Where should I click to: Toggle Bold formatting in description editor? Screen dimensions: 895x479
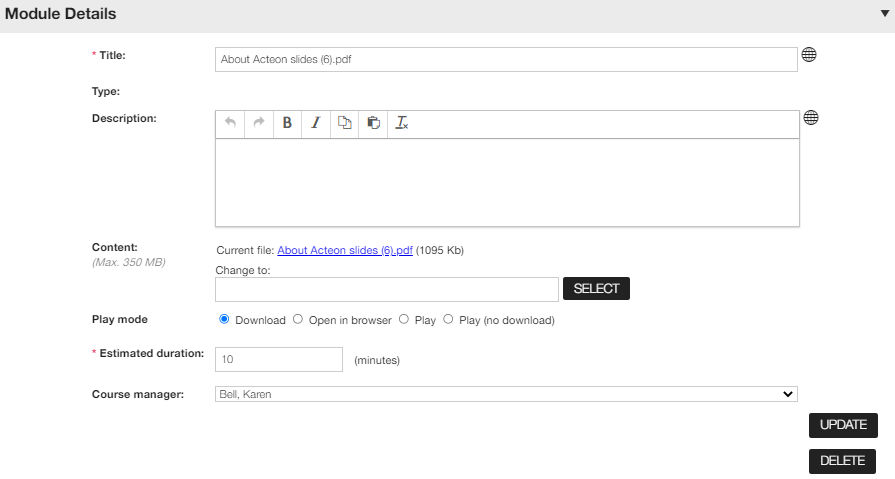(287, 123)
